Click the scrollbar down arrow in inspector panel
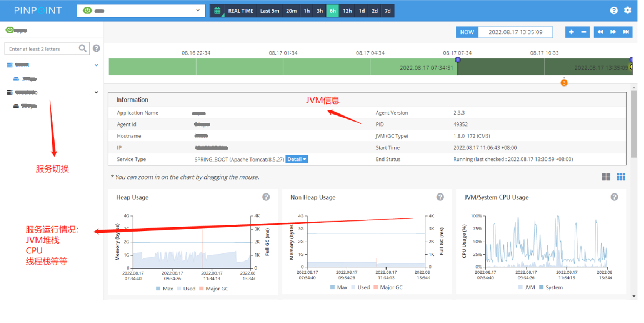The image size is (644, 323). pyautogui.click(x=634, y=296)
